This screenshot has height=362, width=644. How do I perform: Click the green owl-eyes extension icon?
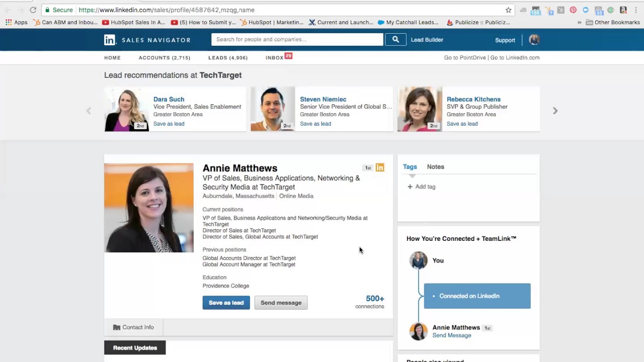(610, 10)
